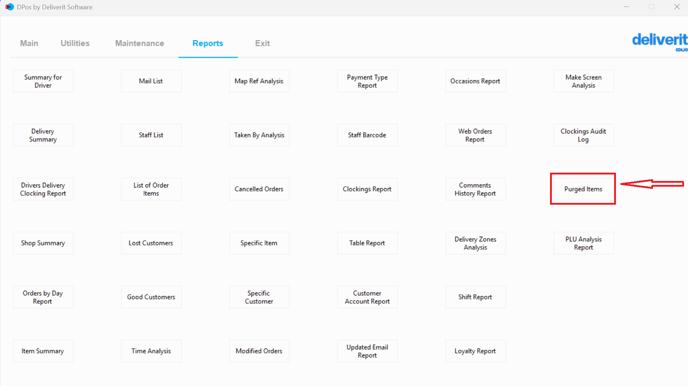The image size is (688, 386).
Task: Open the Clockings Report
Action: click(367, 189)
